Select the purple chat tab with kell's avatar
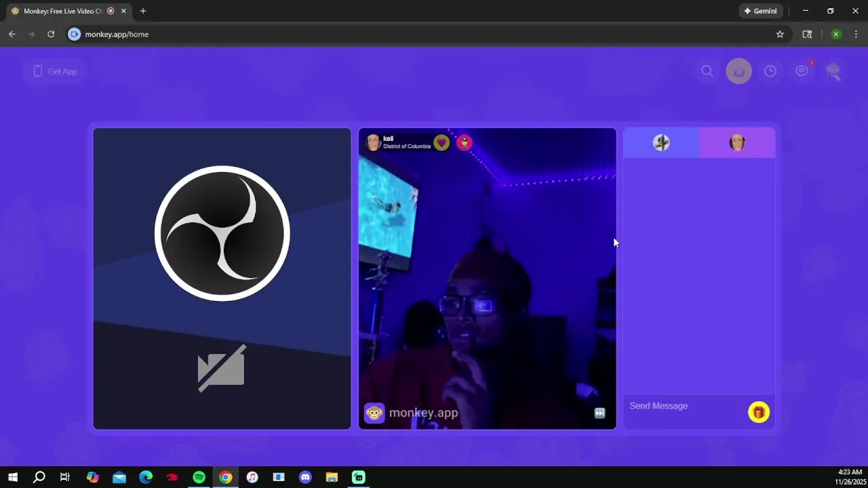868x488 pixels. click(737, 142)
